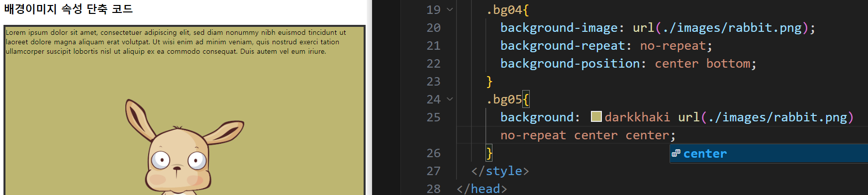Click the '배경이미지 속성 단축 코드' heading

pos(69,9)
